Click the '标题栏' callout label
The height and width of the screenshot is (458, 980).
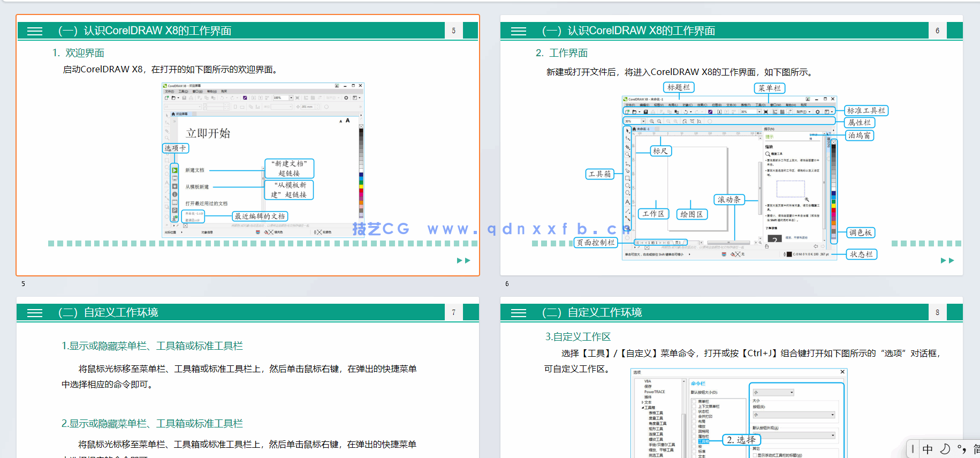(x=678, y=87)
